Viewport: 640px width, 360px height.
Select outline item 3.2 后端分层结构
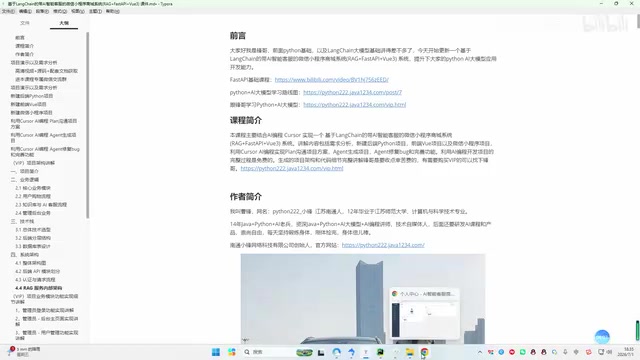point(33,238)
